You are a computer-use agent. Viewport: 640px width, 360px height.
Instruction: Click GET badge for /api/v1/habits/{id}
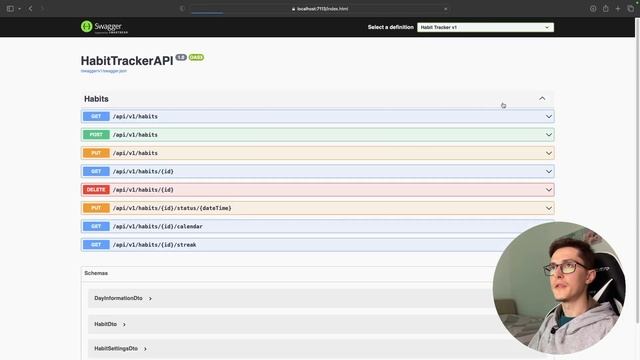[96, 171]
